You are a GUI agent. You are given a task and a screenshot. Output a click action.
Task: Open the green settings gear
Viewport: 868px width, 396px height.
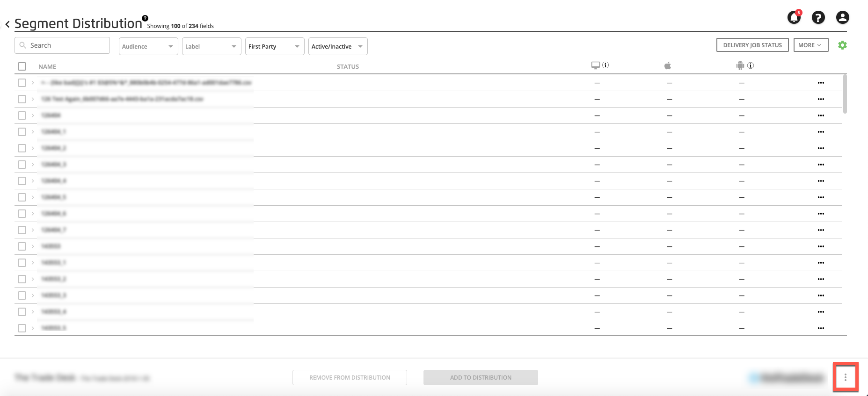coord(842,45)
